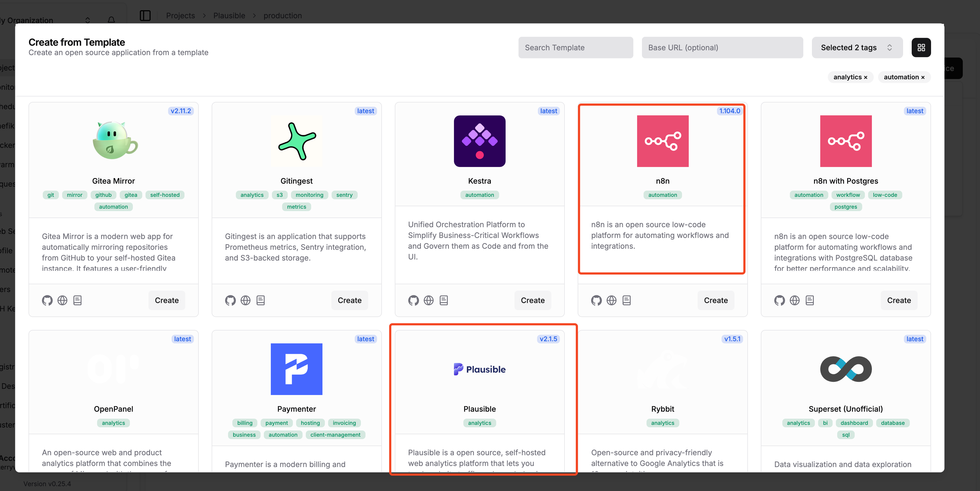
Task: Click the Kestra logo image
Action: pos(480,141)
